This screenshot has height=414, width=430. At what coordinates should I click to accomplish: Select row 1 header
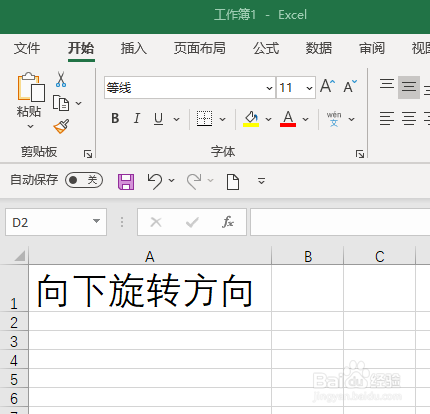click(x=14, y=288)
